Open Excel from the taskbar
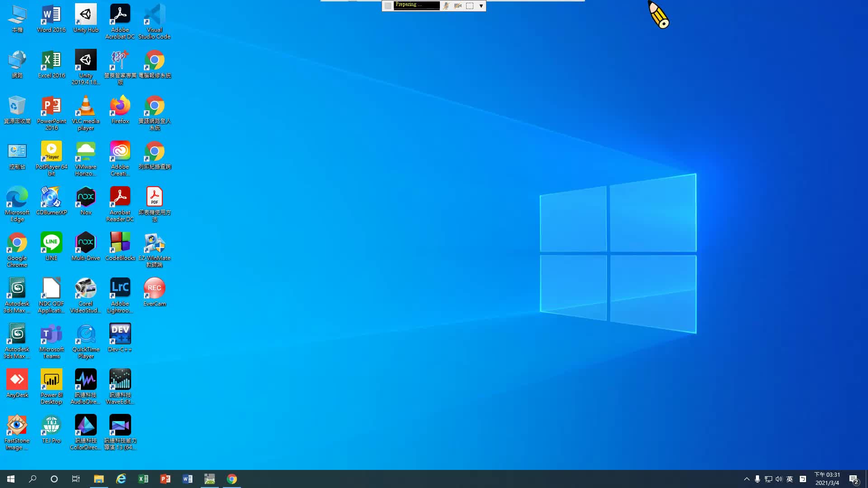868x488 pixels. (x=143, y=479)
